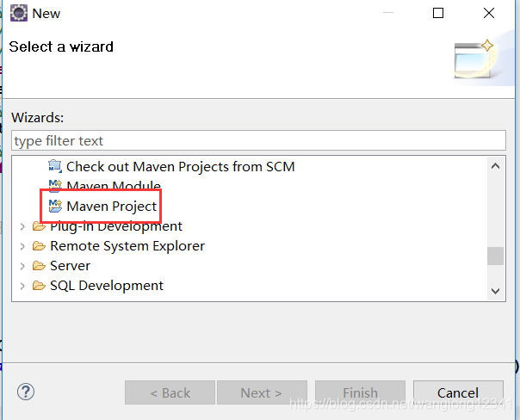Click the Next > button

tap(262, 392)
